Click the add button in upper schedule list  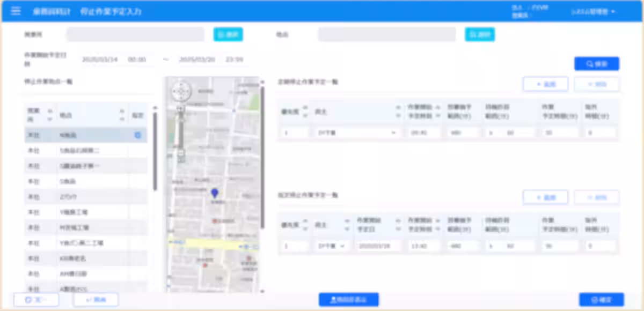545,84
